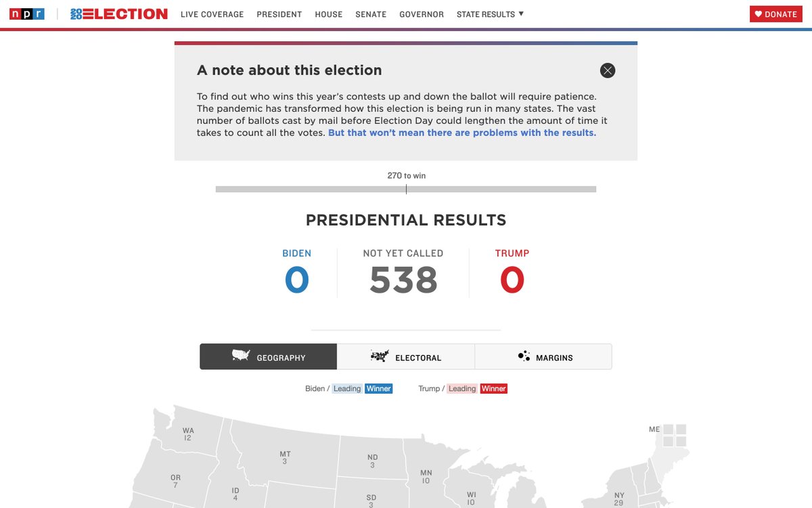The image size is (812, 508).
Task: Switch to the Margins bubble view
Action: 544,357
